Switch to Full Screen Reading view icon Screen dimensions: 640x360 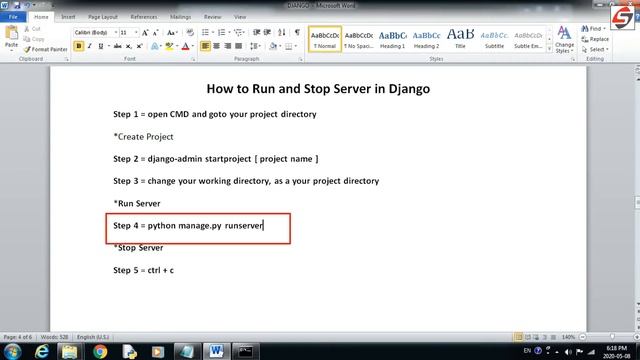click(528, 337)
